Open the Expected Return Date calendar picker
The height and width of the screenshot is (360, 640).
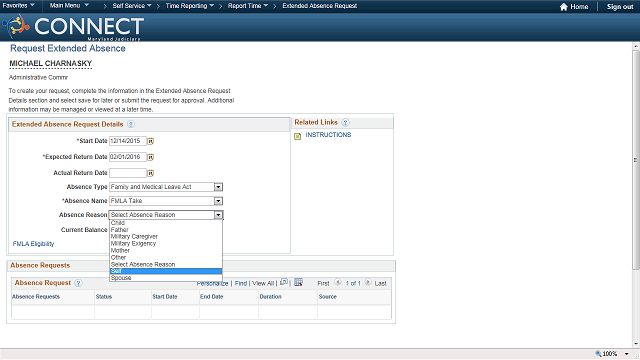(151, 157)
